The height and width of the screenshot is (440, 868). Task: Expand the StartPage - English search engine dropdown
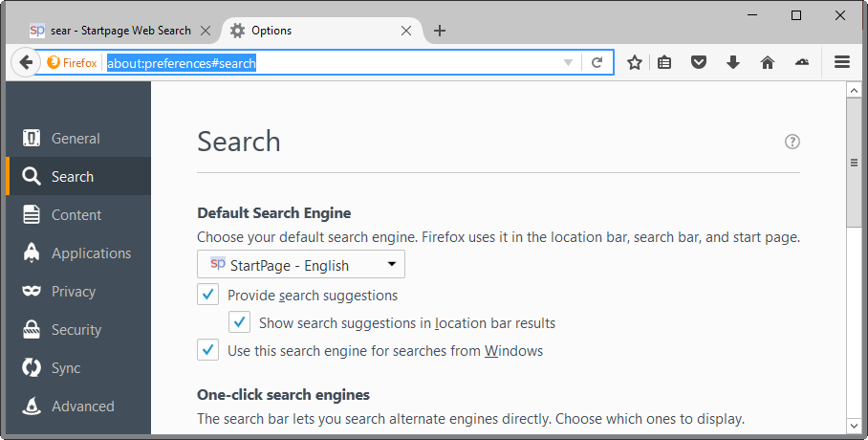pos(301,264)
